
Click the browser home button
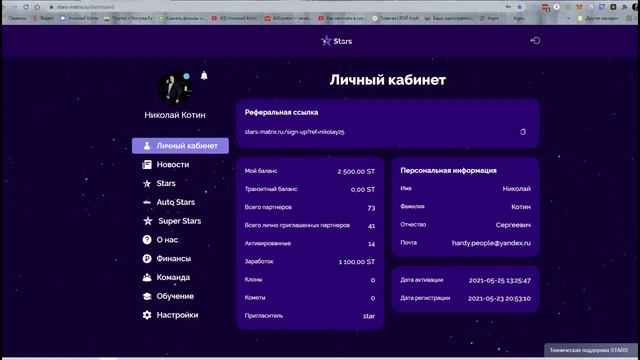(37, 7)
